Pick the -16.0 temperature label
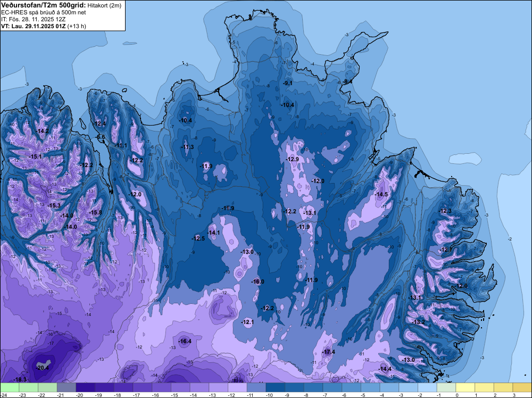The height and width of the screenshot is (398, 532). (258, 281)
